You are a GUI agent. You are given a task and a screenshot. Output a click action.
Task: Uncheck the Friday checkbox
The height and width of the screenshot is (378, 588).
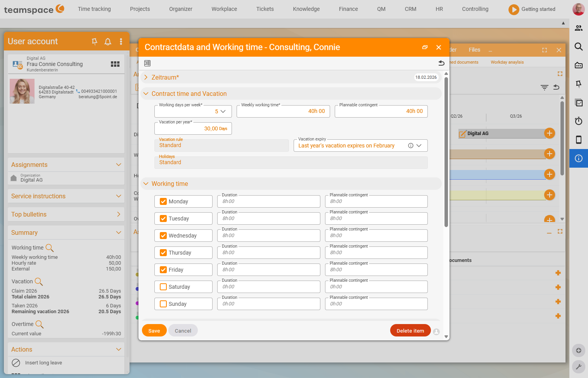pyautogui.click(x=163, y=270)
